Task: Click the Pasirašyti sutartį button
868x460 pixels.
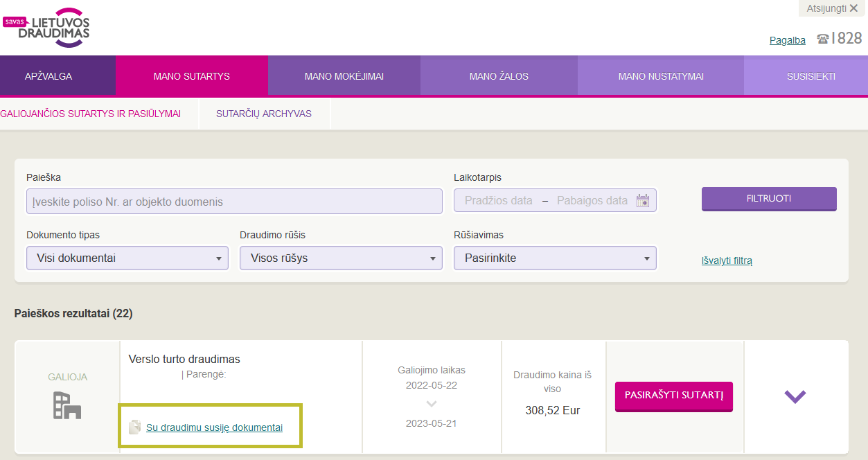Action: tap(674, 396)
